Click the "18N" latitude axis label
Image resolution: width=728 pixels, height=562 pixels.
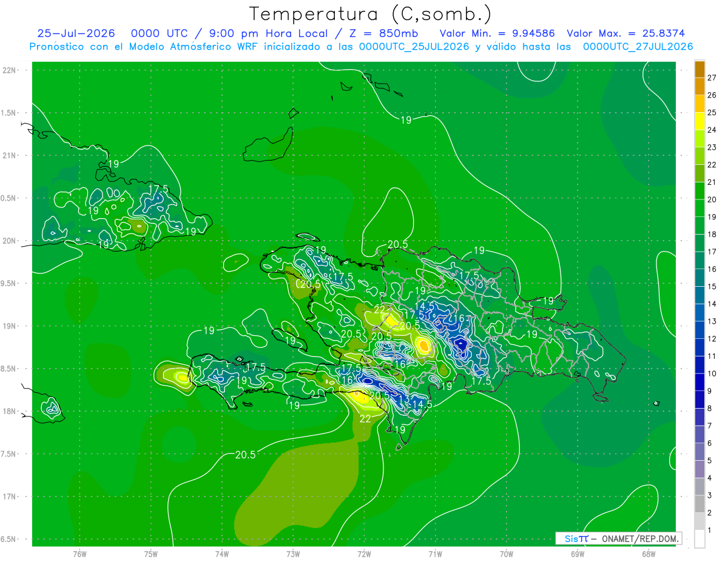(x=10, y=412)
